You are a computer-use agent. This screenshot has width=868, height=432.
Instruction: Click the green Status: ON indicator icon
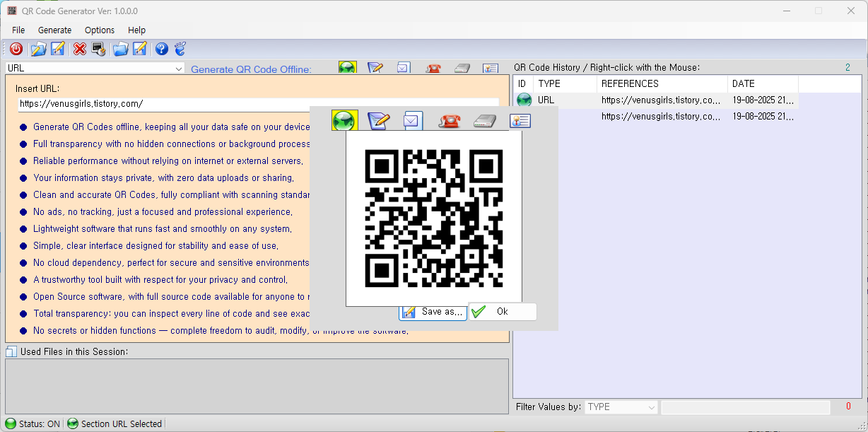tap(11, 424)
